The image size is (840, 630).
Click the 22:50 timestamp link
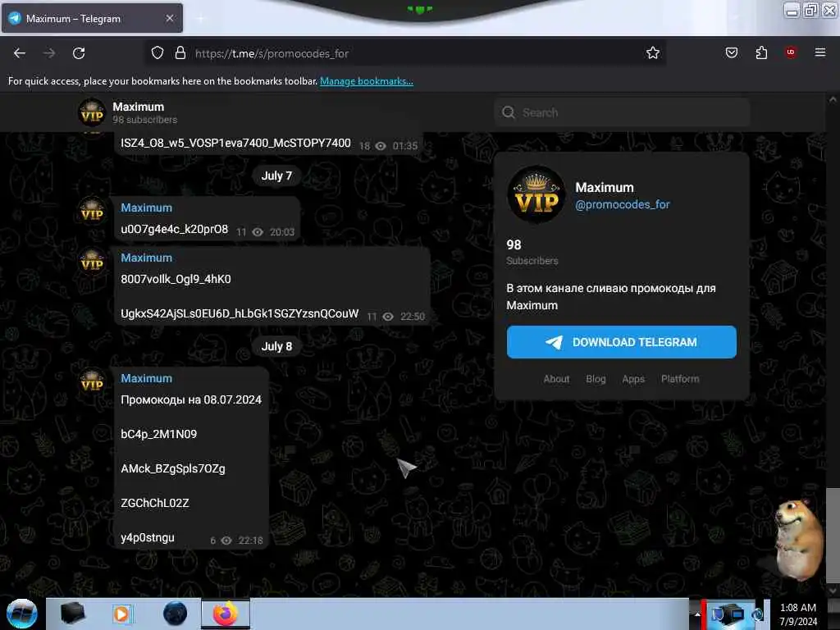pyautogui.click(x=413, y=317)
